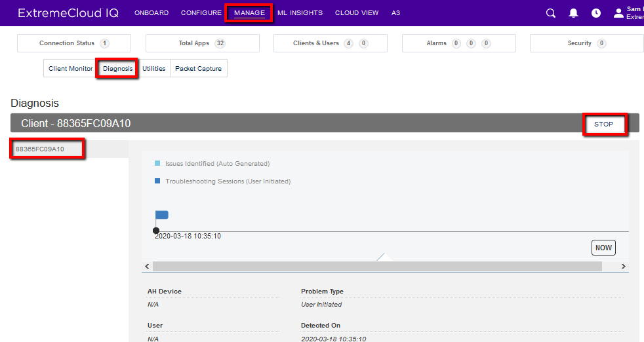Viewport: 644px width, 342px height.
Task: Click the blue flag troubleshooting session marker
Action: (x=161, y=215)
